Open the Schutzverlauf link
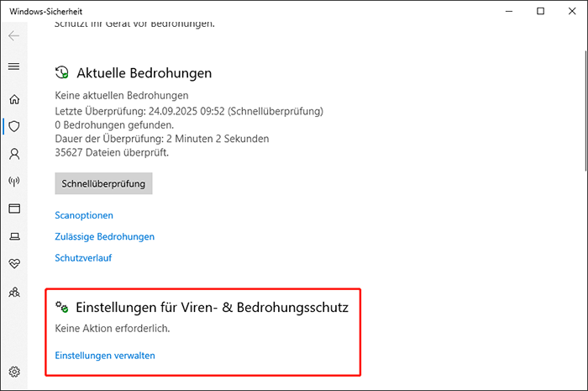This screenshot has width=588, height=391. pyautogui.click(x=83, y=257)
